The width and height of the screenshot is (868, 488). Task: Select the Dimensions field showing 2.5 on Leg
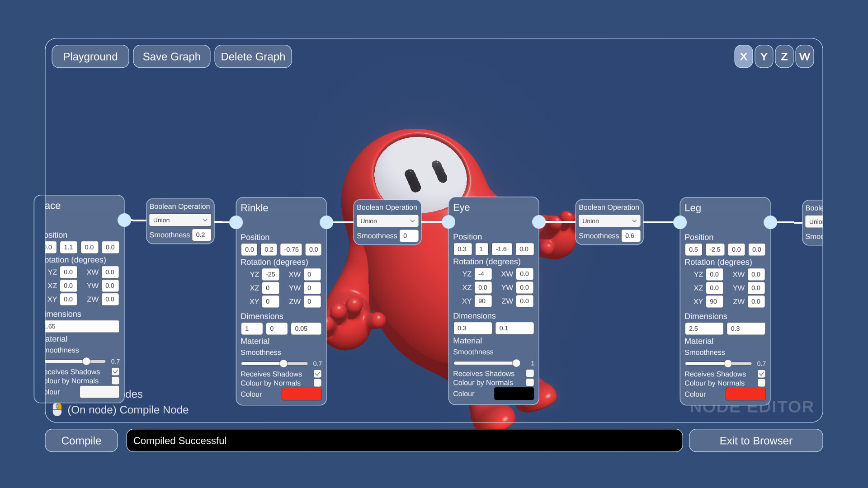tap(703, 328)
